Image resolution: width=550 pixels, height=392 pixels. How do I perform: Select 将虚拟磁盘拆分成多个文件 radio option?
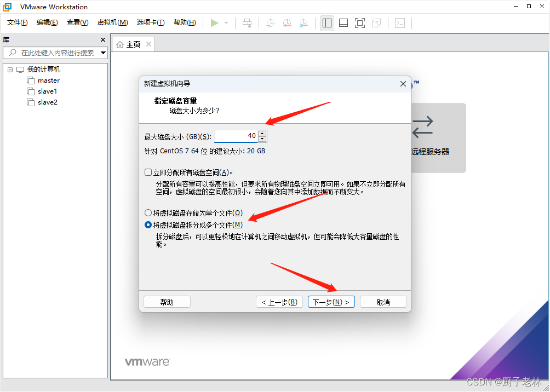pos(148,225)
